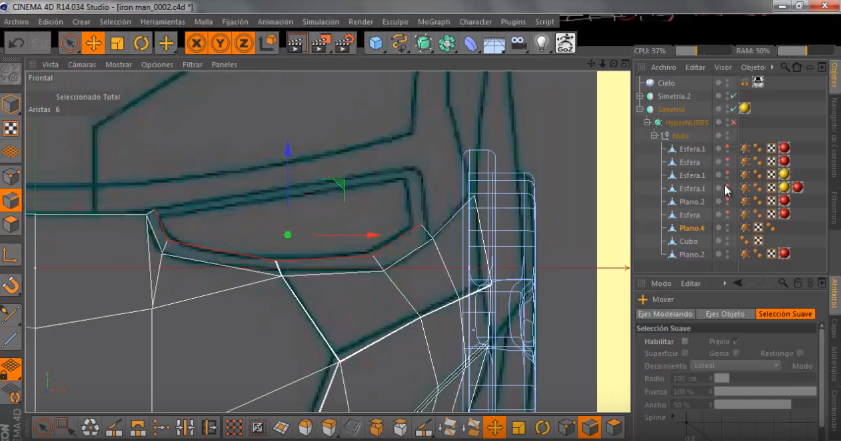The image size is (841, 441).
Task: Open the MoGraph menu
Action: click(x=433, y=22)
